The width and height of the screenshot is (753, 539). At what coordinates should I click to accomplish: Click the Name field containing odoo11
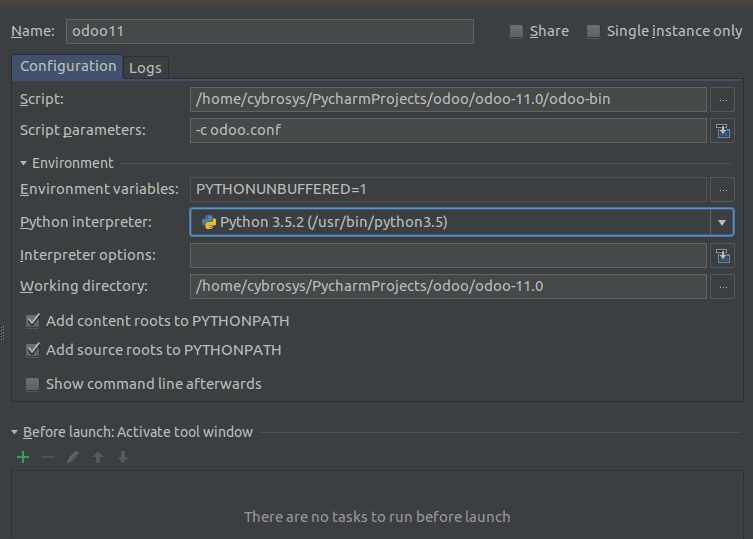(270, 31)
